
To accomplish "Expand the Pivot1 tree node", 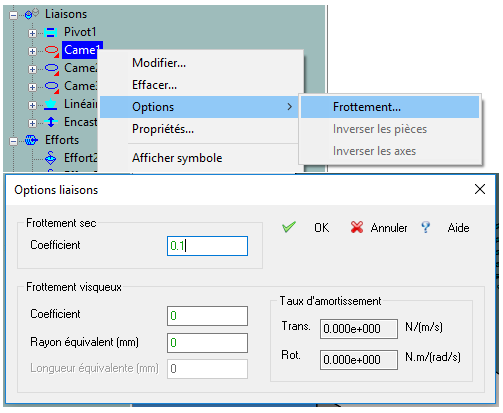I will [32, 33].
